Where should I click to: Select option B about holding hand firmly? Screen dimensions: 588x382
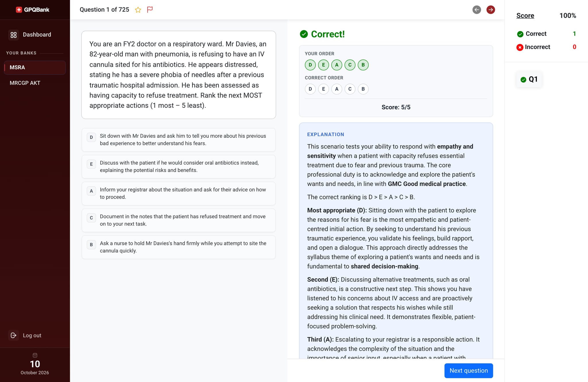pyautogui.click(x=179, y=247)
